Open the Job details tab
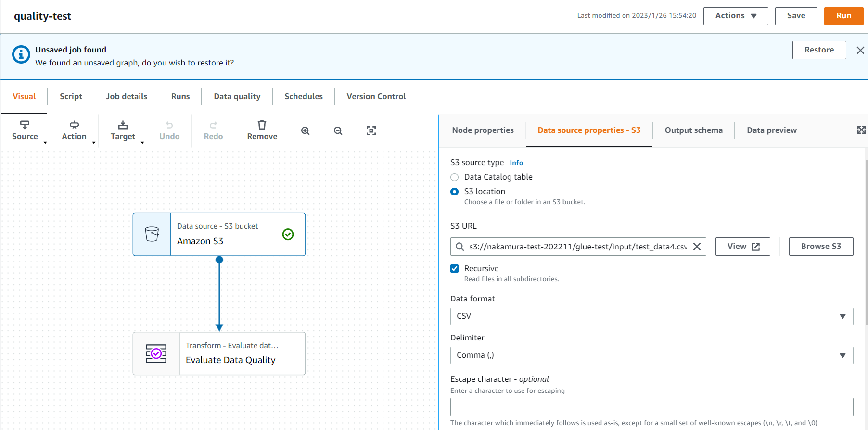The height and width of the screenshot is (430, 868). [x=127, y=96]
